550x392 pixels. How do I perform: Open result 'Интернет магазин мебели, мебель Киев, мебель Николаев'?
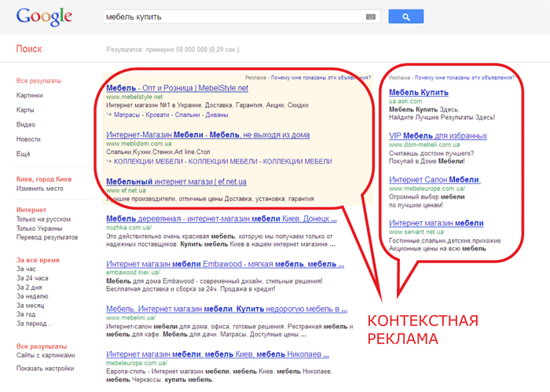click(x=218, y=354)
